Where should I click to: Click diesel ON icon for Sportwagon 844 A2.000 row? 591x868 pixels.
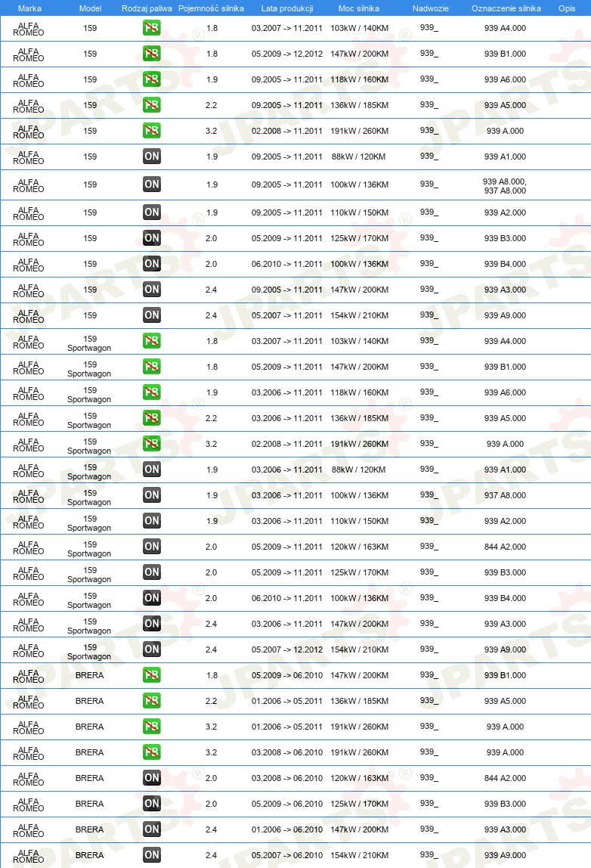152,547
